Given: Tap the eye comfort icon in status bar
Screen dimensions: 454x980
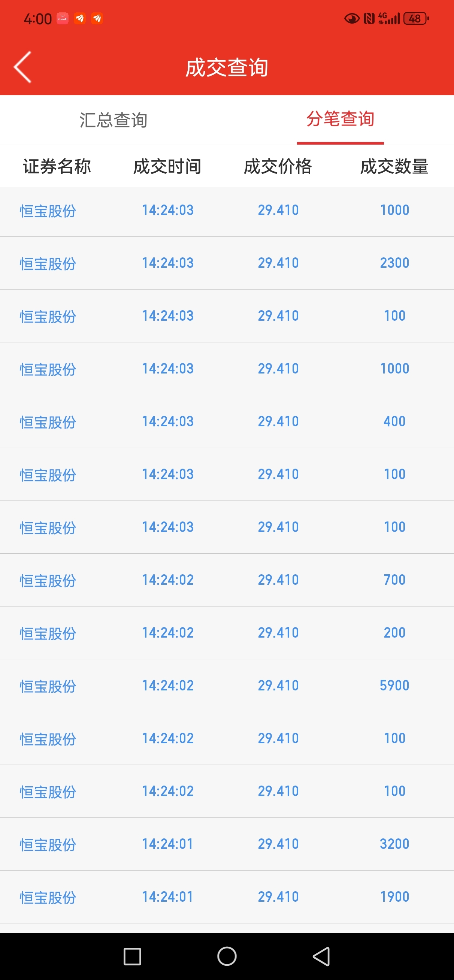Looking at the screenshot, I should (x=352, y=18).
